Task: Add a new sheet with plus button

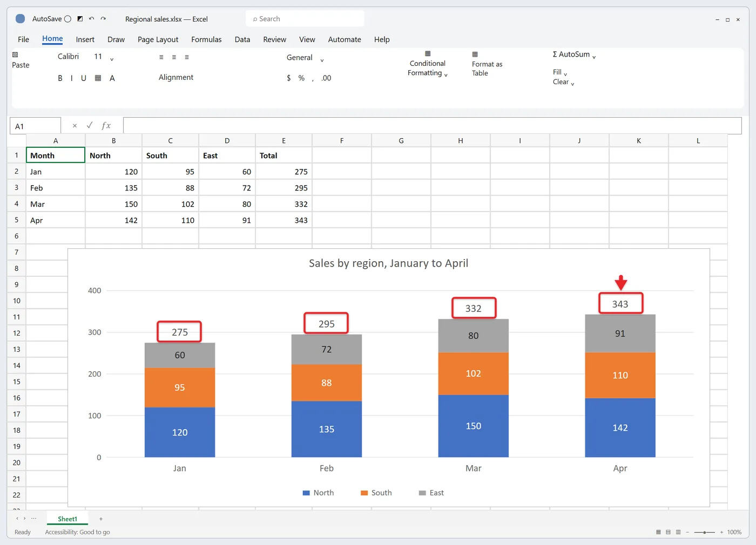Action: (101, 519)
